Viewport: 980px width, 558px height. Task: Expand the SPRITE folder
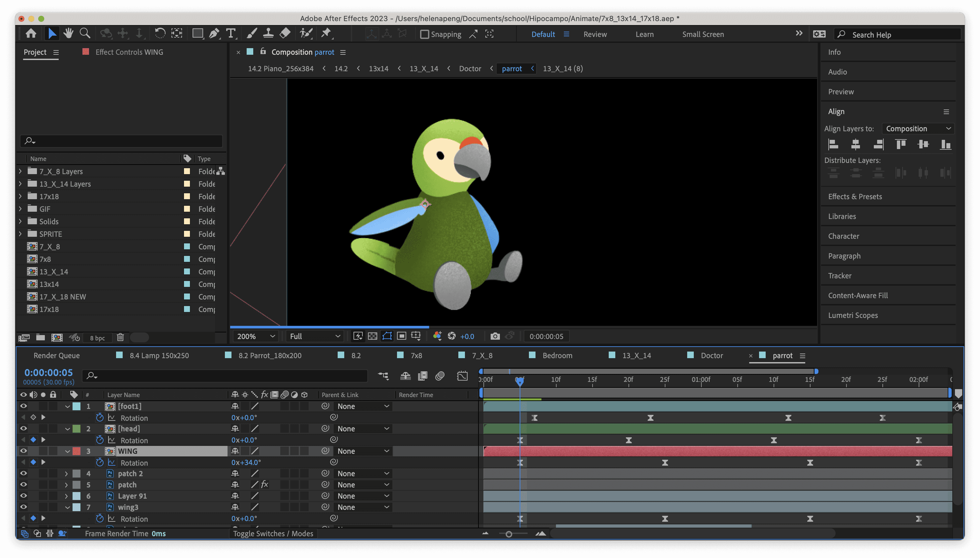pyautogui.click(x=20, y=234)
